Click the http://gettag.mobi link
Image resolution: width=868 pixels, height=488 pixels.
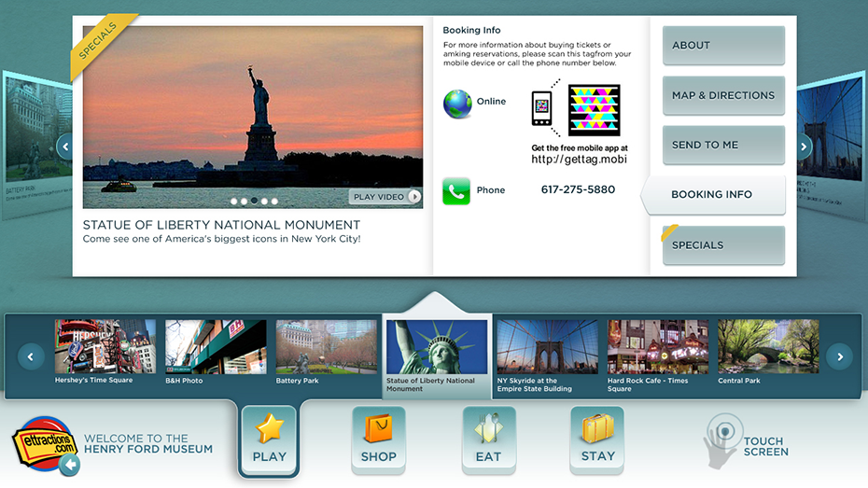tap(579, 160)
